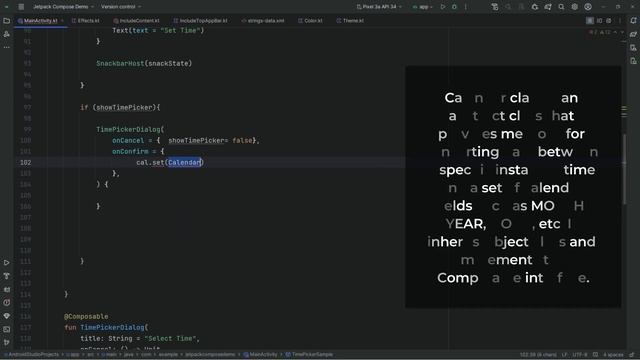Open the Commit tool window icon
This screenshot has height=360, width=640.
point(7,34)
